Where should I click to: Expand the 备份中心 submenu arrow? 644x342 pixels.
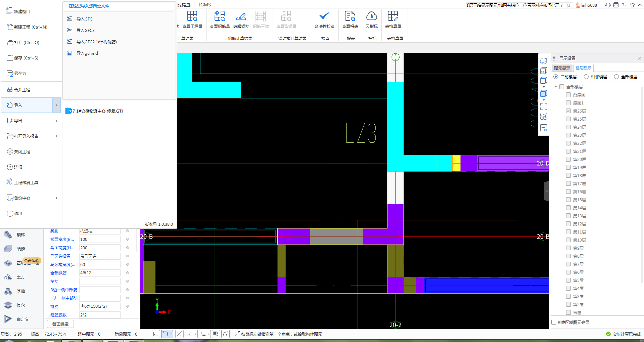56,198
